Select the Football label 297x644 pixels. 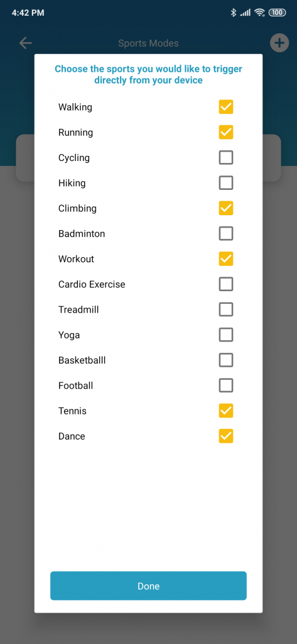[76, 386]
